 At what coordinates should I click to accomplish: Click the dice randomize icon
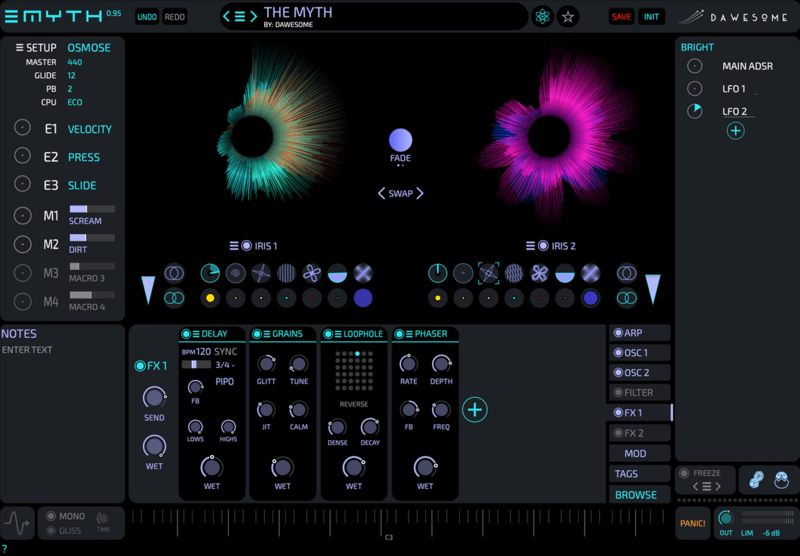tap(757, 480)
